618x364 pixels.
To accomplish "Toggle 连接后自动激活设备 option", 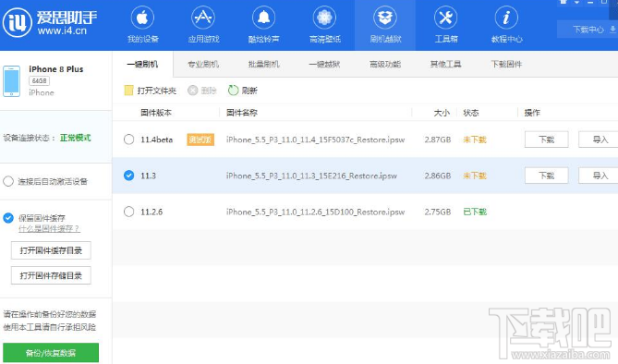I will tap(8, 181).
